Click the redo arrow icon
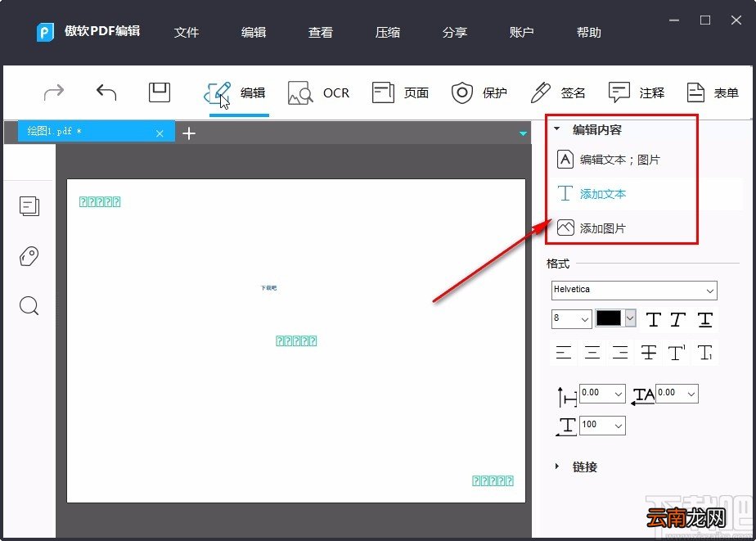The width and height of the screenshot is (756, 541). coord(53,92)
